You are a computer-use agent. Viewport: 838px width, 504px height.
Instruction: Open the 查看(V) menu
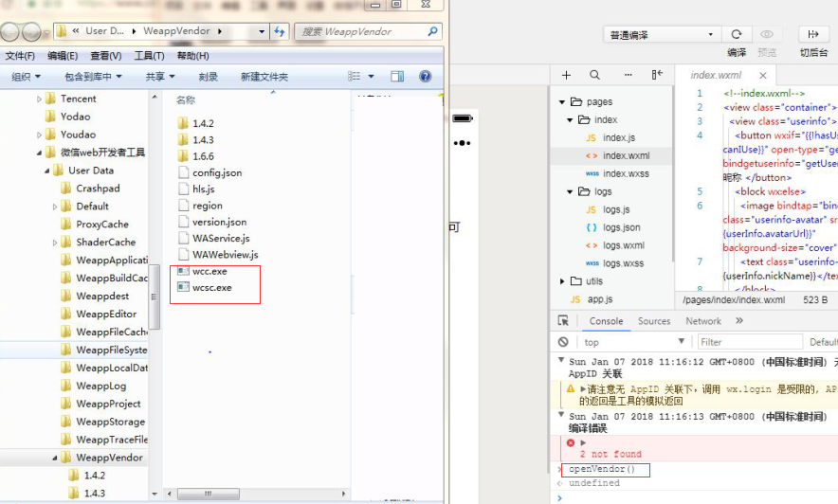point(106,56)
